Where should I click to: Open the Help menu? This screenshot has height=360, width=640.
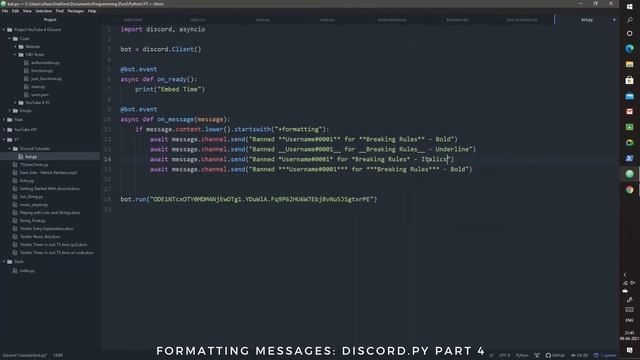[92, 11]
